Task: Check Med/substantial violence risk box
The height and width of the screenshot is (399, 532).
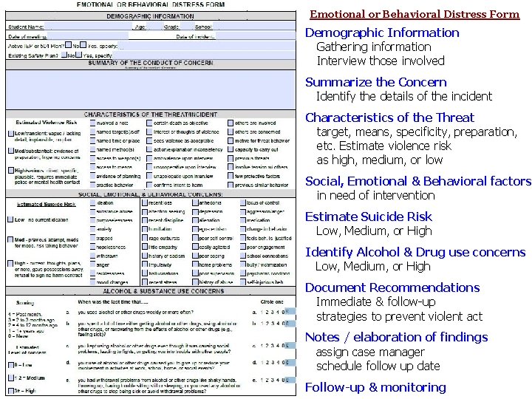Action: [x=11, y=151]
